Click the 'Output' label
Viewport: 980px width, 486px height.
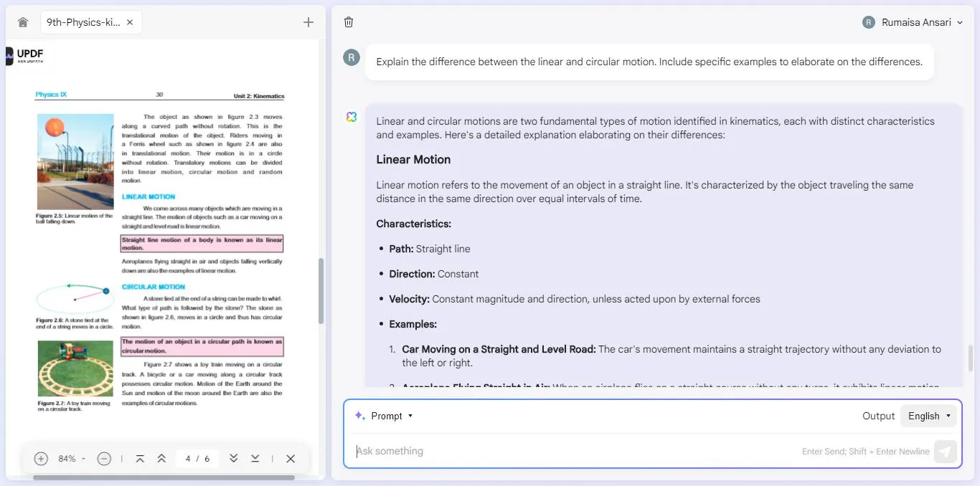(x=879, y=416)
